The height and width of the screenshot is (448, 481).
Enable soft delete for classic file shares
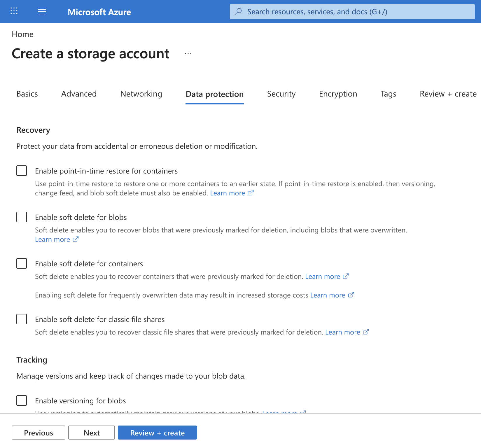tap(22, 319)
